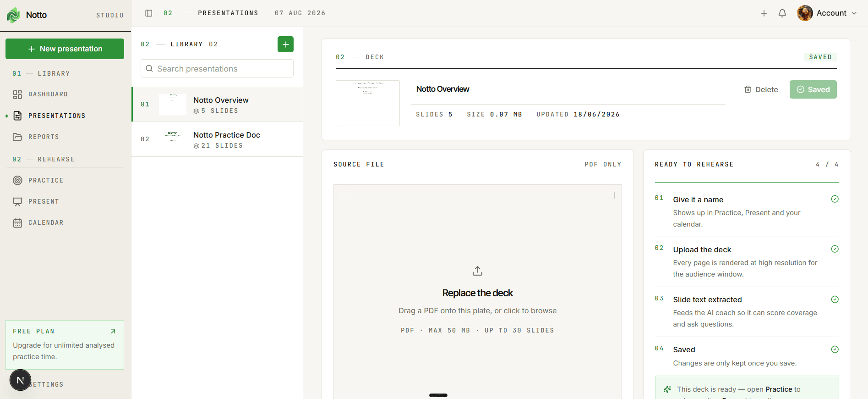
Task: Click the Presentations breadcrumb in top bar
Action: coord(228,13)
